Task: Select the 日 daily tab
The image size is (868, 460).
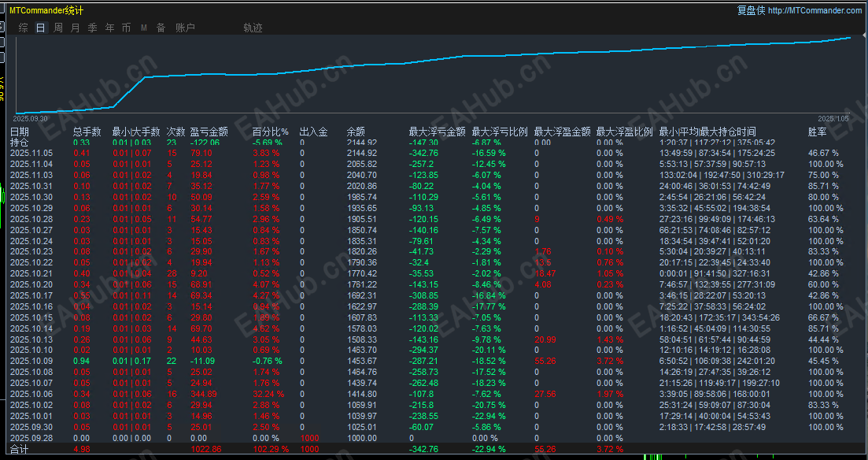Action: (x=40, y=28)
